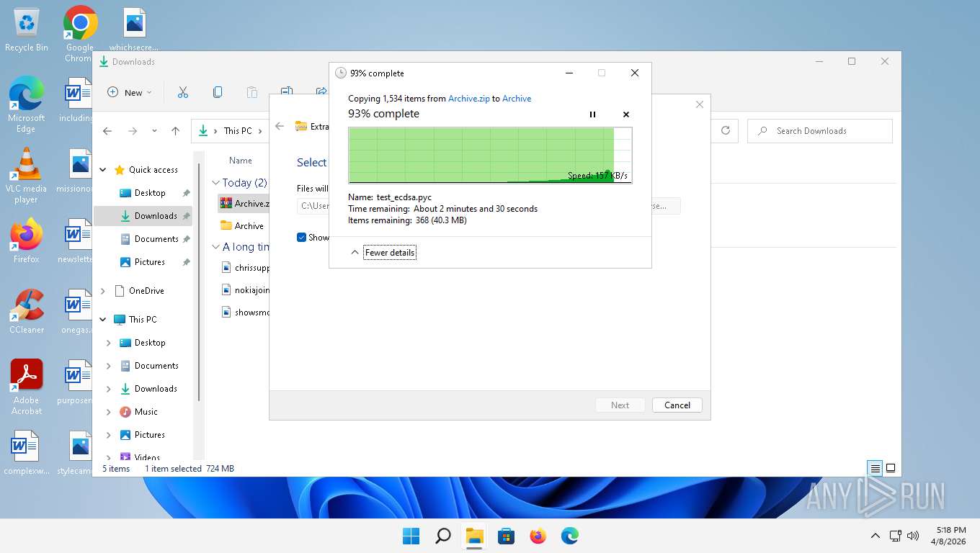Click the Copy icon in toolbar
The width and height of the screenshot is (980, 553).
[218, 92]
